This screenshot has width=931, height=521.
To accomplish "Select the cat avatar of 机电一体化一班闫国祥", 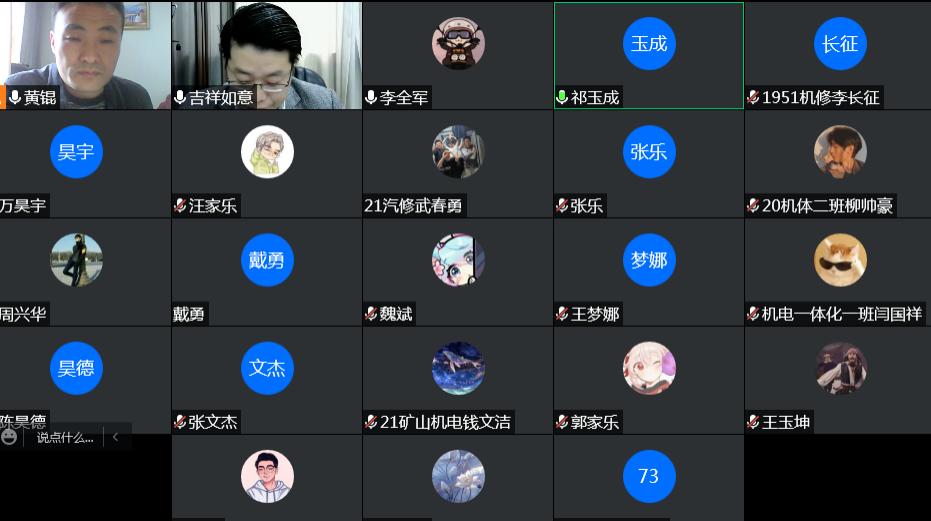I will [840, 260].
